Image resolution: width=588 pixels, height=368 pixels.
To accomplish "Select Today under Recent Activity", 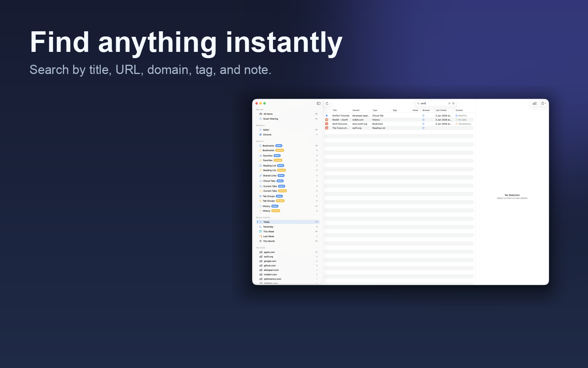I will (x=267, y=222).
